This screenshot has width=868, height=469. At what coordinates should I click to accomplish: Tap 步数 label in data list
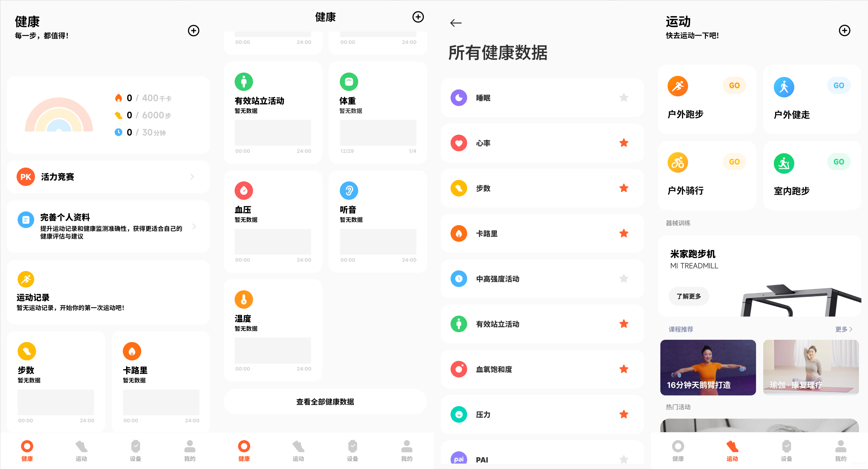coord(483,188)
